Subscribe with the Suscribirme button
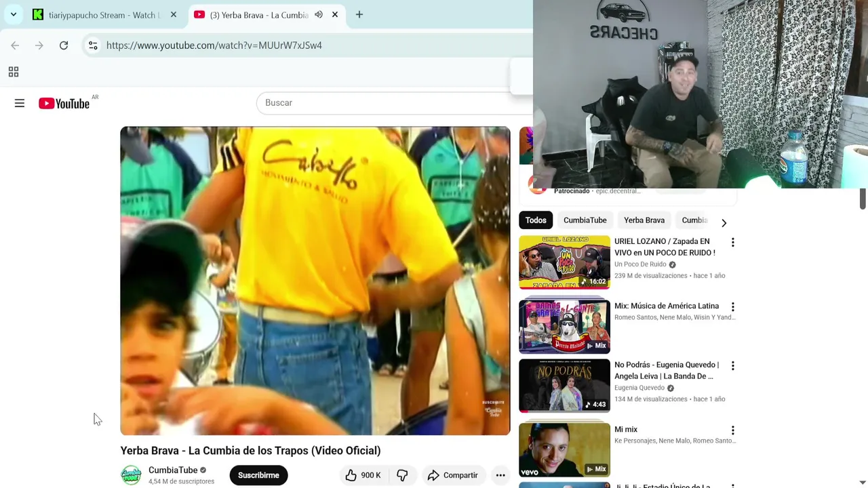Image resolution: width=868 pixels, height=488 pixels. point(258,475)
